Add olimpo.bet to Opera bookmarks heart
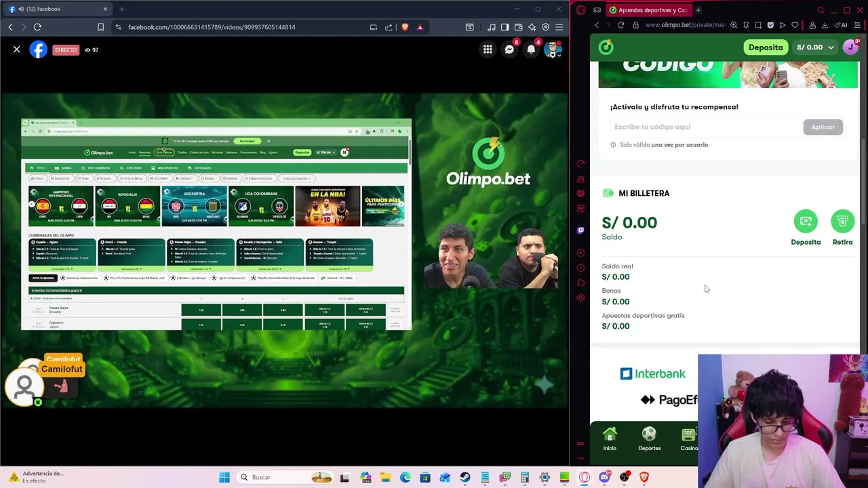The height and width of the screenshot is (488, 868). [795, 25]
